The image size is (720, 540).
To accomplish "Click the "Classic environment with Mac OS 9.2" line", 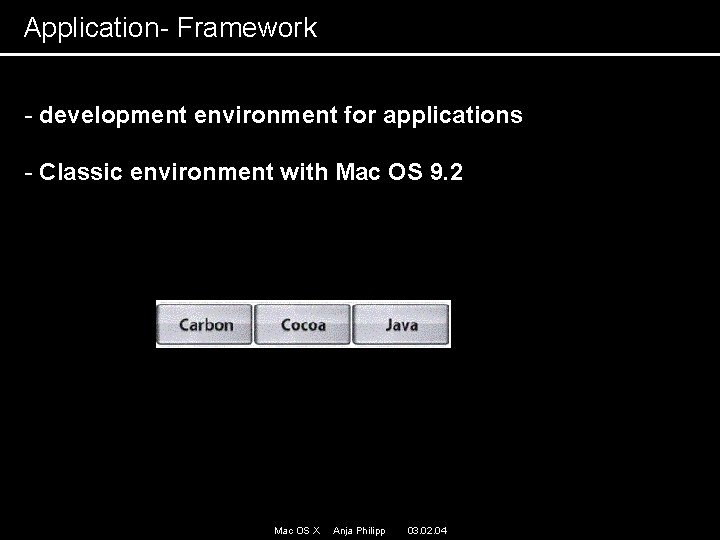I will [x=244, y=173].
